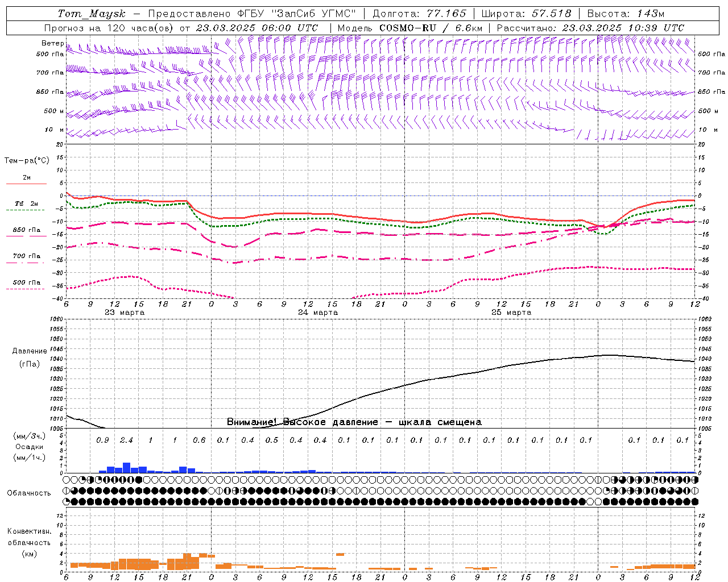Click the "10 м" wind level label on the left
This screenshot has height=582, width=728.
pos(54,130)
